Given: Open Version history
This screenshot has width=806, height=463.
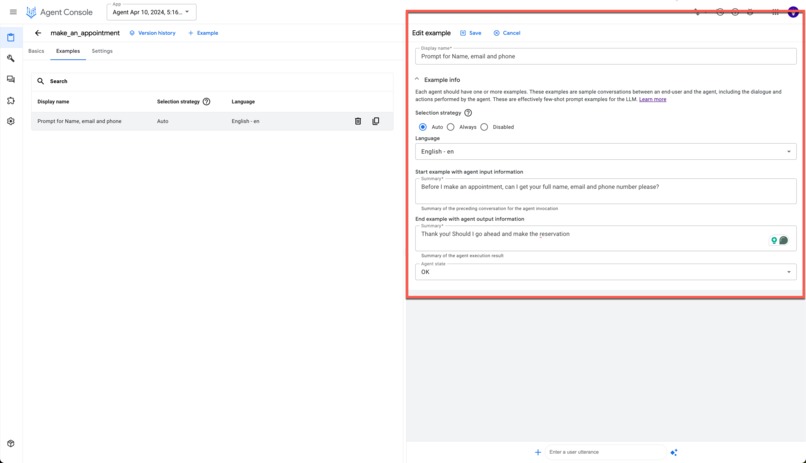Looking at the screenshot, I should (x=152, y=33).
